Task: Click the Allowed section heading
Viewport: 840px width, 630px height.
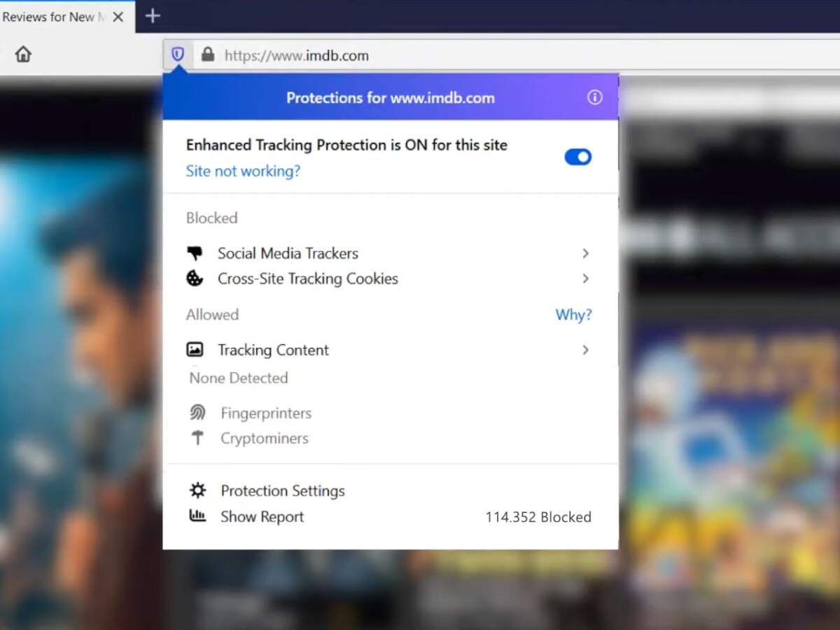Action: [212, 315]
